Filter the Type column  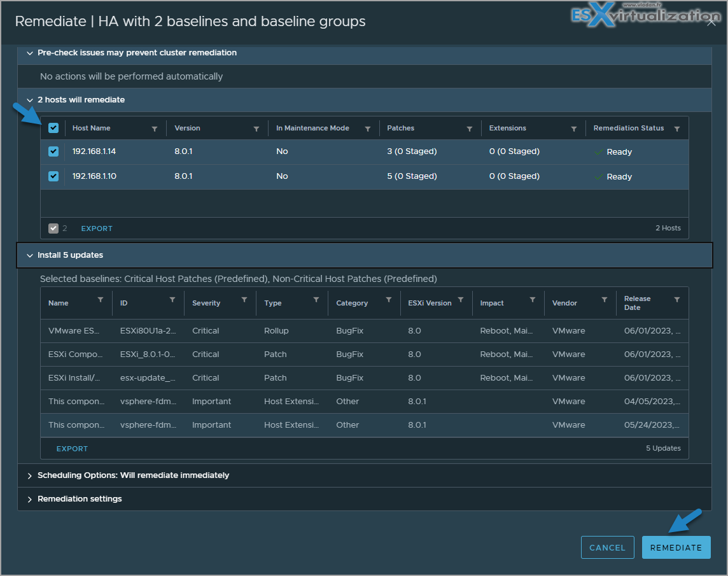click(x=316, y=300)
